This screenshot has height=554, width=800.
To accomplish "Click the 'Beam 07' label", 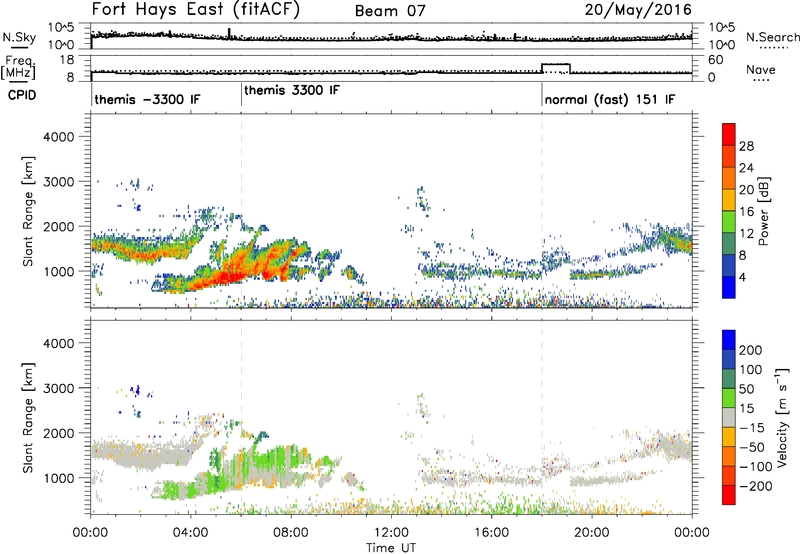I will (x=390, y=11).
